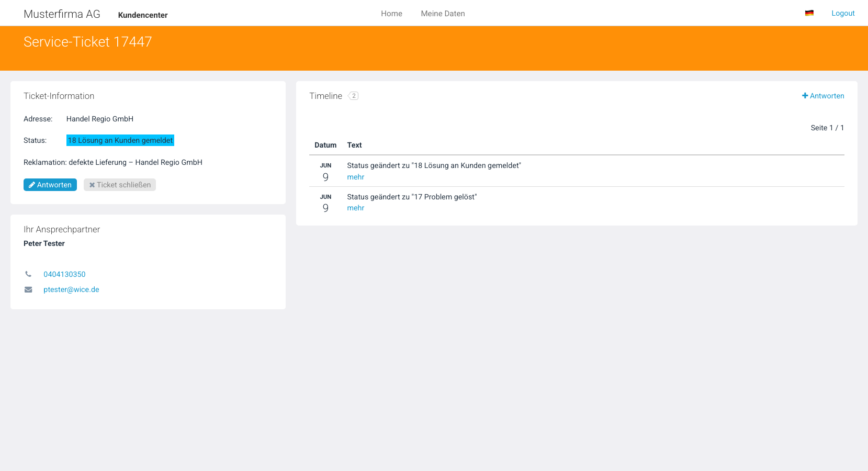Click the blue status label '18 Lösung an Kunden gemeldet'

pyautogui.click(x=120, y=140)
